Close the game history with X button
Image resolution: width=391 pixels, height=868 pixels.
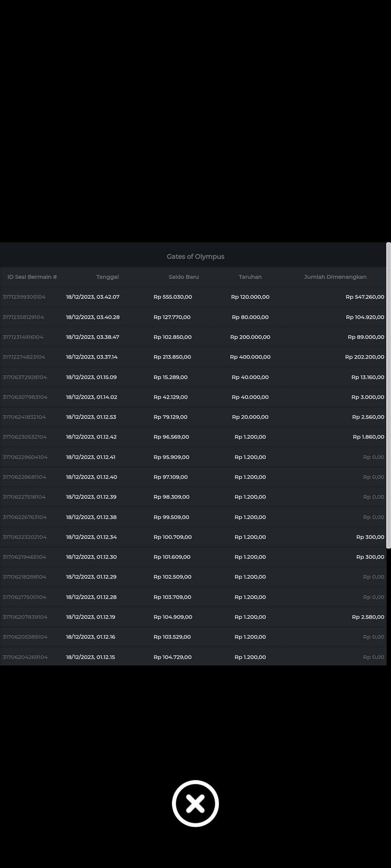pos(195,803)
